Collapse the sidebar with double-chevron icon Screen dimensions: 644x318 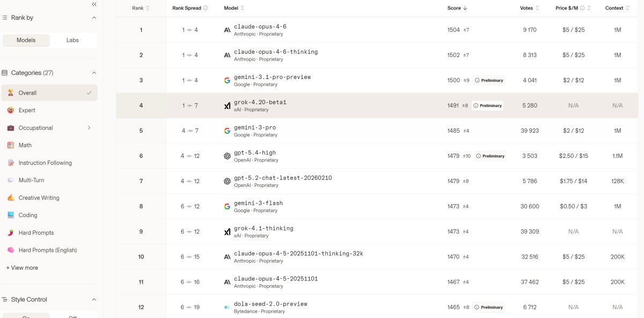pos(94,4)
